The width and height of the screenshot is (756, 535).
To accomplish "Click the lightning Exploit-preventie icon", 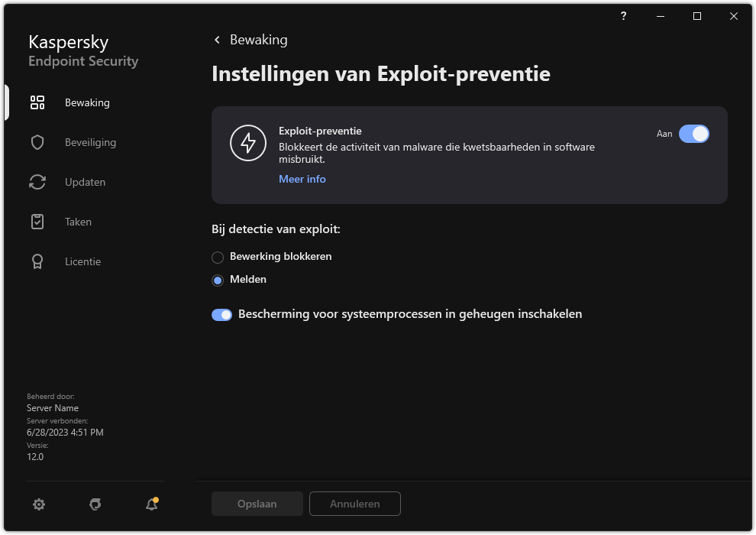I will (248, 143).
